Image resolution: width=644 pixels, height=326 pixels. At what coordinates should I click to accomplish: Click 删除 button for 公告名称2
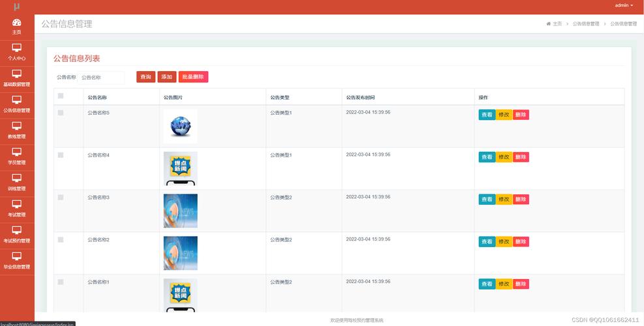coord(521,242)
